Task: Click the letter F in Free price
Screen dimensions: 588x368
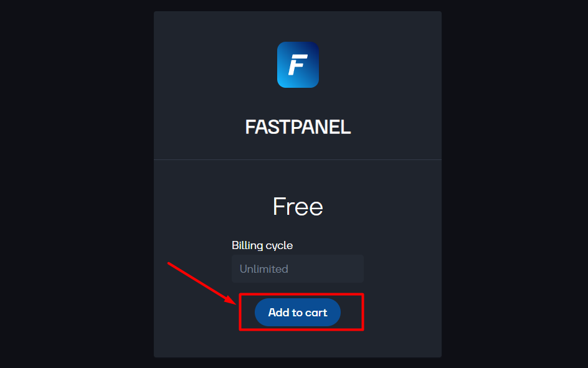Action: pyautogui.click(x=278, y=207)
